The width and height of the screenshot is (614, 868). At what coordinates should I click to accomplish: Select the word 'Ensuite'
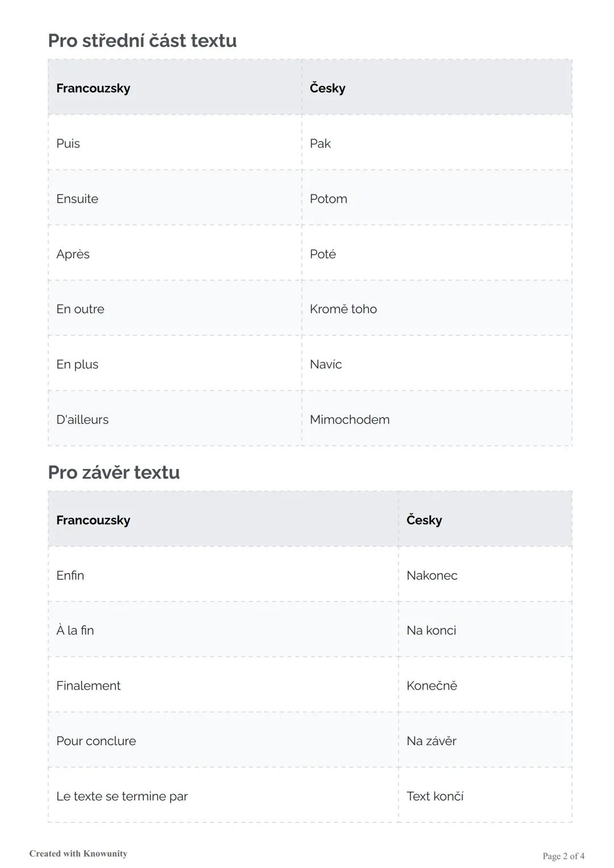coord(77,199)
